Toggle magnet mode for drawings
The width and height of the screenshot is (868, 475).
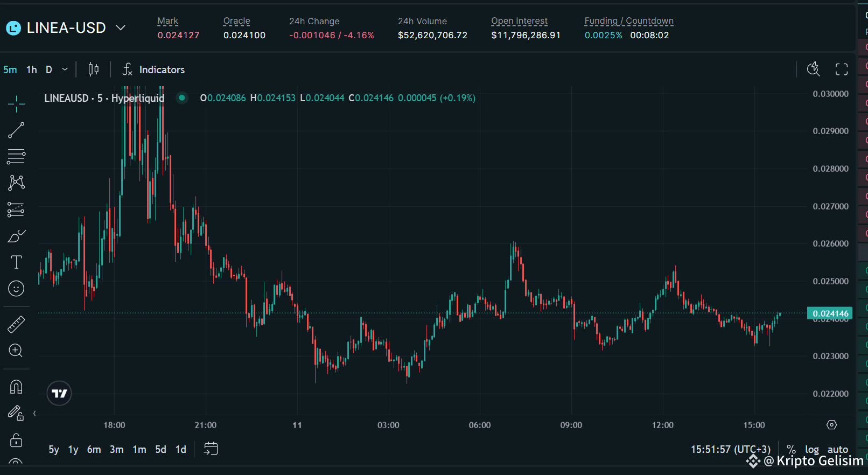click(x=16, y=387)
